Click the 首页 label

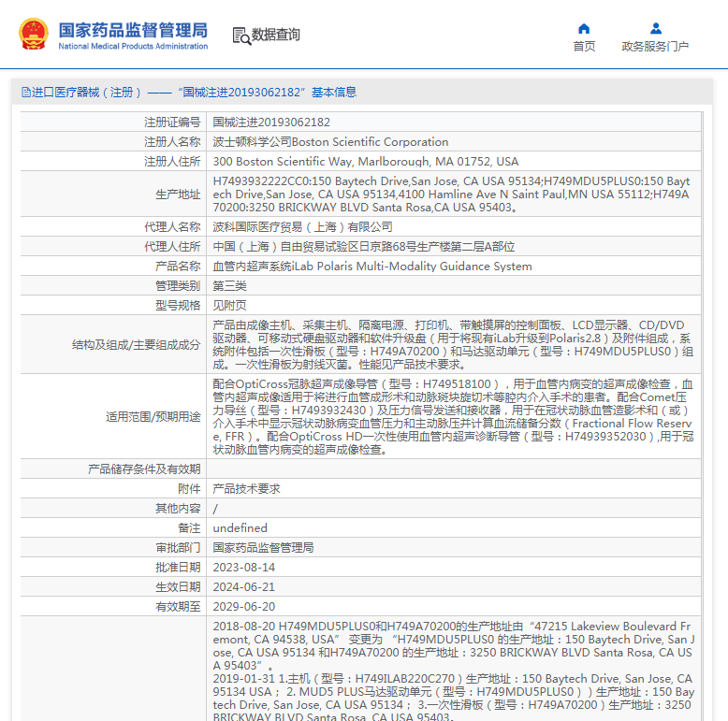[584, 47]
